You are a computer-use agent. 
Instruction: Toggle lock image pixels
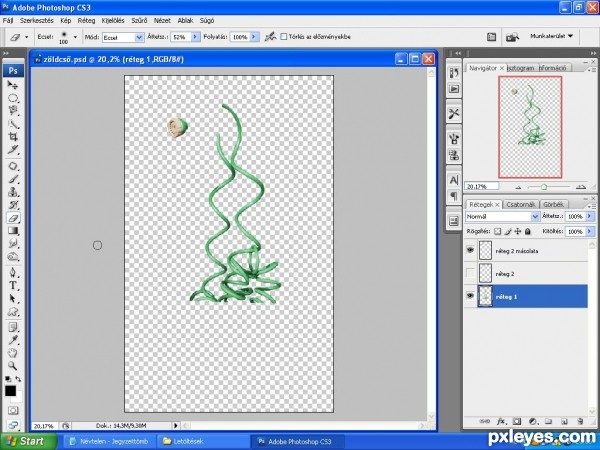[508, 232]
